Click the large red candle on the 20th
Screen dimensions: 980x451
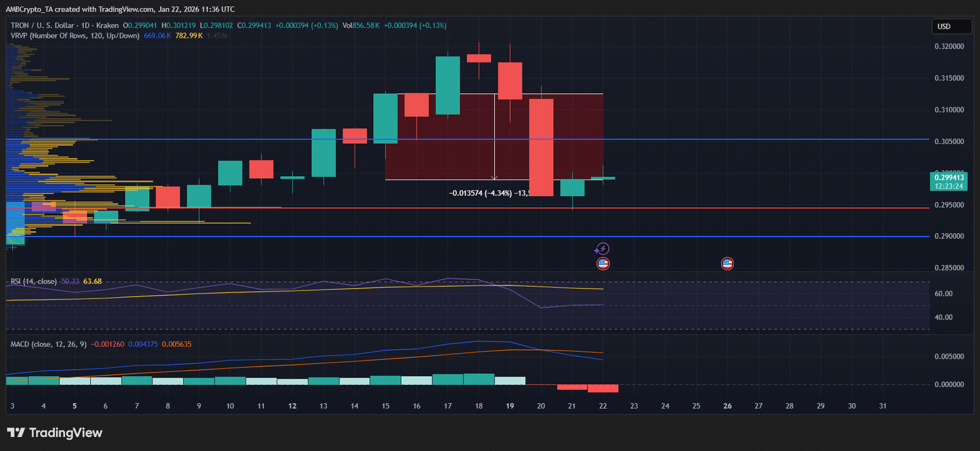tap(541, 147)
